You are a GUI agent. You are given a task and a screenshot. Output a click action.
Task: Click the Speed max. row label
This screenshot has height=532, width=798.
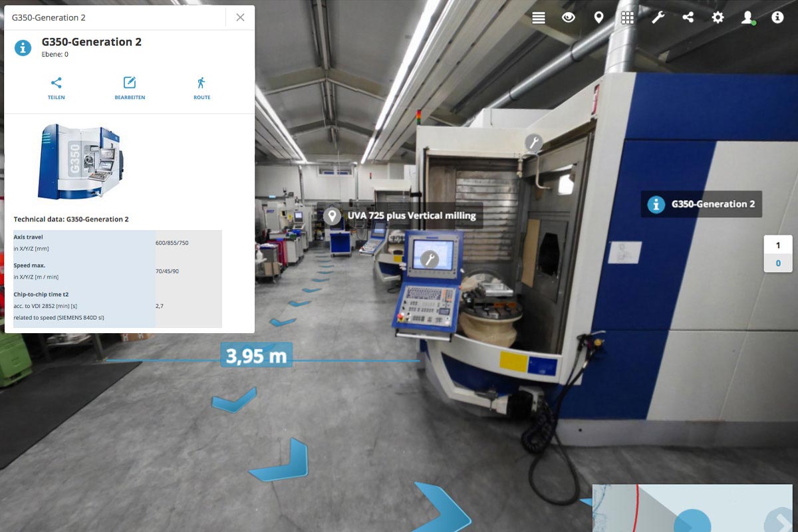(29, 265)
